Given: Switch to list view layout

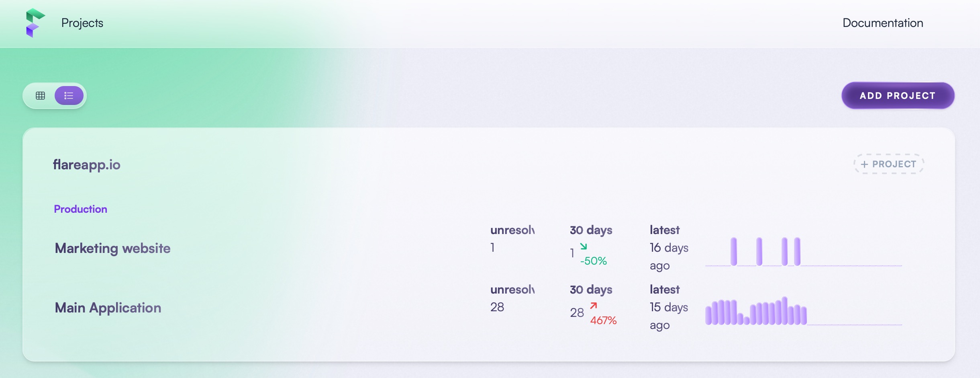Looking at the screenshot, I should 69,96.
